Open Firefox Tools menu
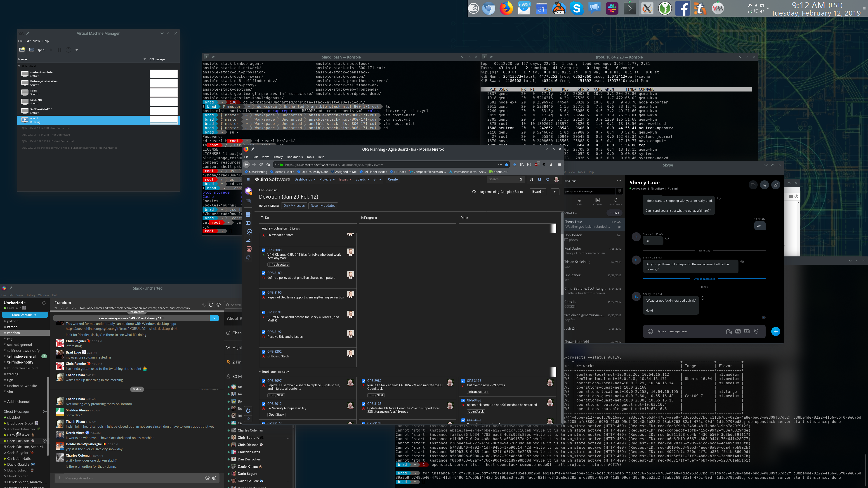Image resolution: width=868 pixels, height=488 pixels. (x=310, y=157)
